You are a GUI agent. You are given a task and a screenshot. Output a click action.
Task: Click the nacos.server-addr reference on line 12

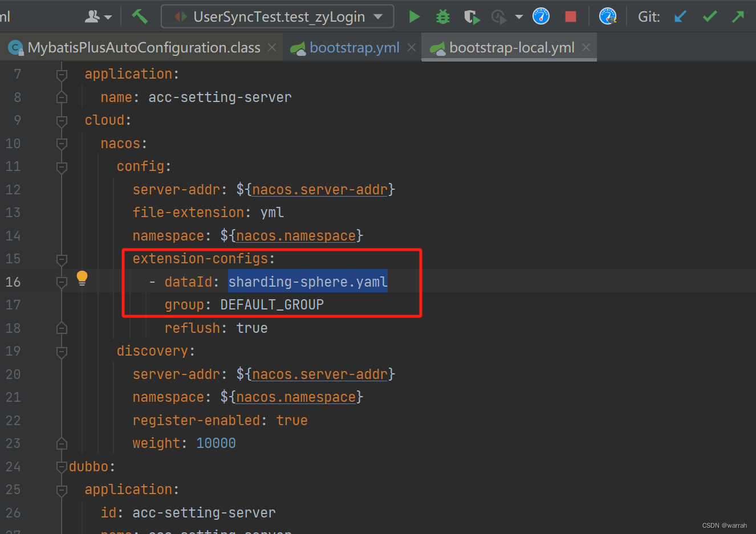point(320,189)
